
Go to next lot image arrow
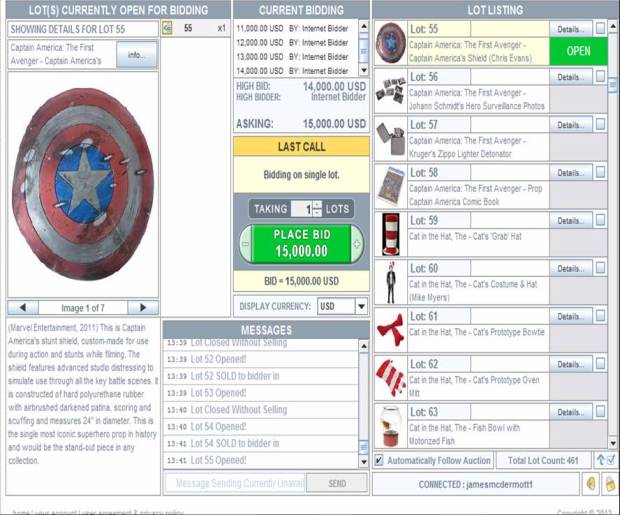pyautogui.click(x=143, y=307)
